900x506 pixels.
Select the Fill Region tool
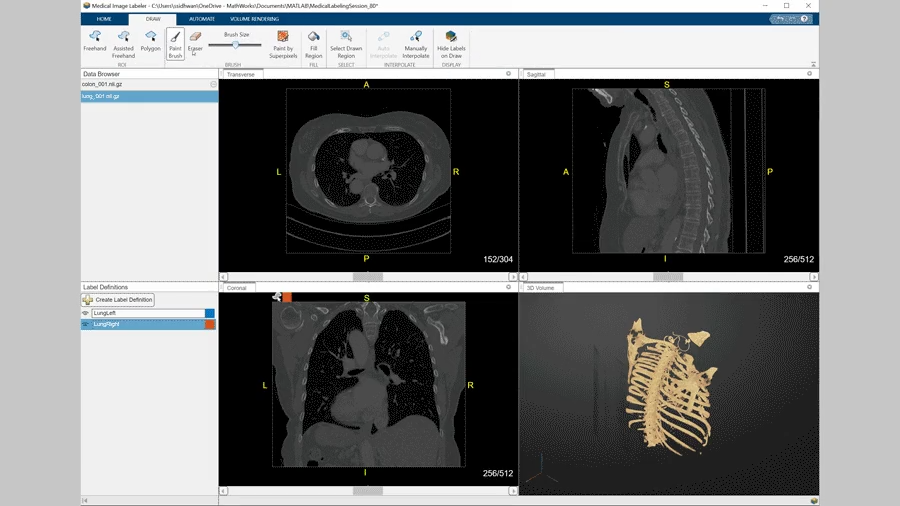click(314, 42)
